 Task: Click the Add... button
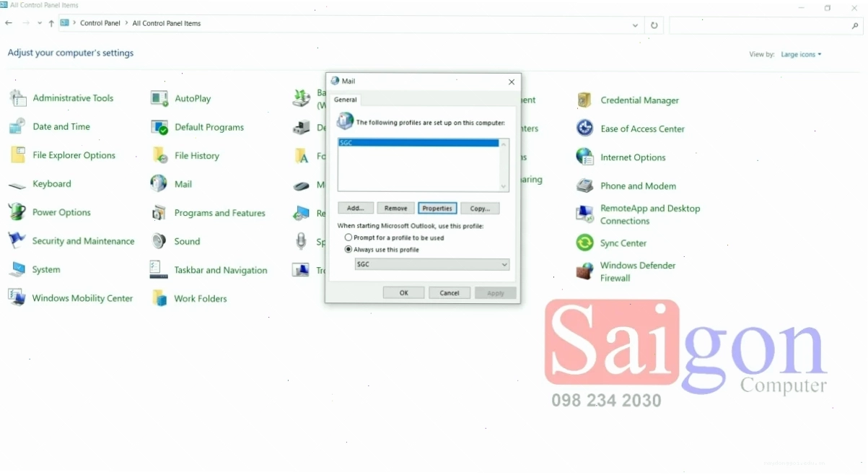pos(356,208)
